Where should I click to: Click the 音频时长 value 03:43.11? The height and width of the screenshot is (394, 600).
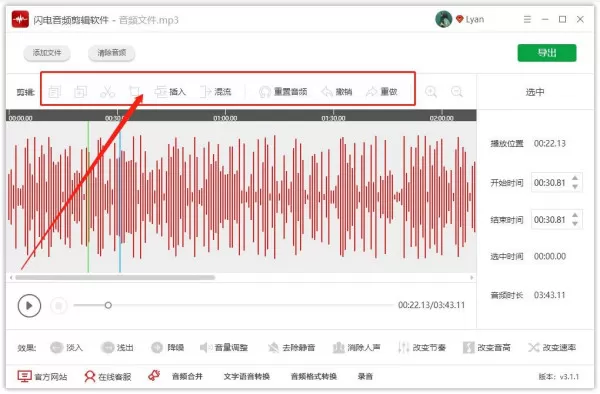pyautogui.click(x=550, y=295)
